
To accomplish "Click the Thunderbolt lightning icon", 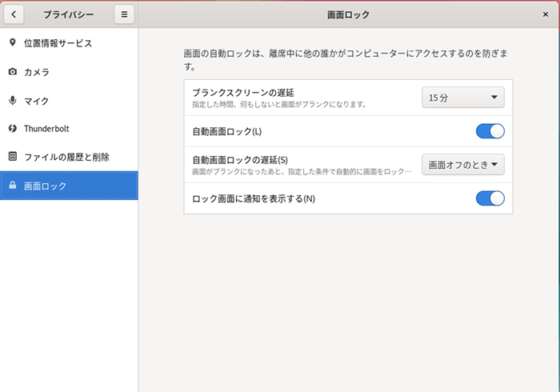I will pos(13,128).
